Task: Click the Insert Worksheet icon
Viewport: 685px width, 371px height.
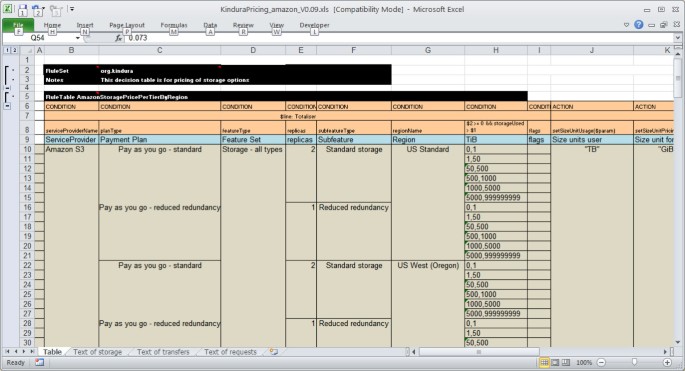Action: [x=274, y=351]
